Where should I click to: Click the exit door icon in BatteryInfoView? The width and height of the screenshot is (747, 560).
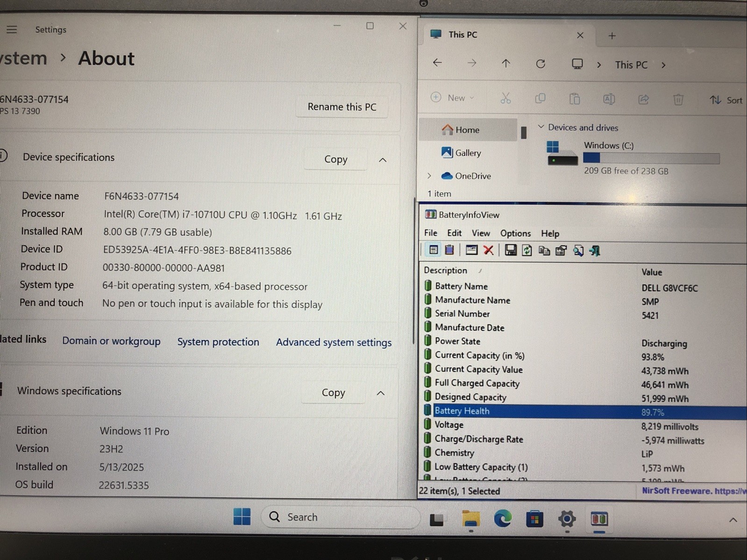coord(595,250)
